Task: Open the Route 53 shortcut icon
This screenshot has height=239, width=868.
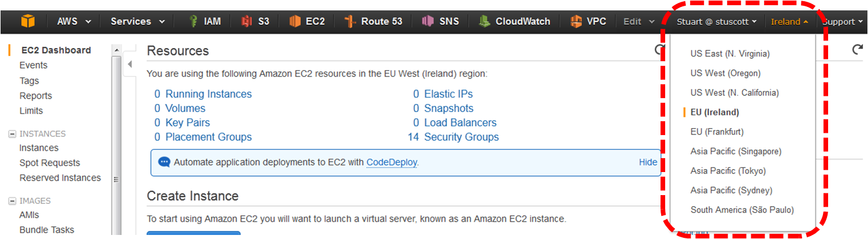Action: 349,21
